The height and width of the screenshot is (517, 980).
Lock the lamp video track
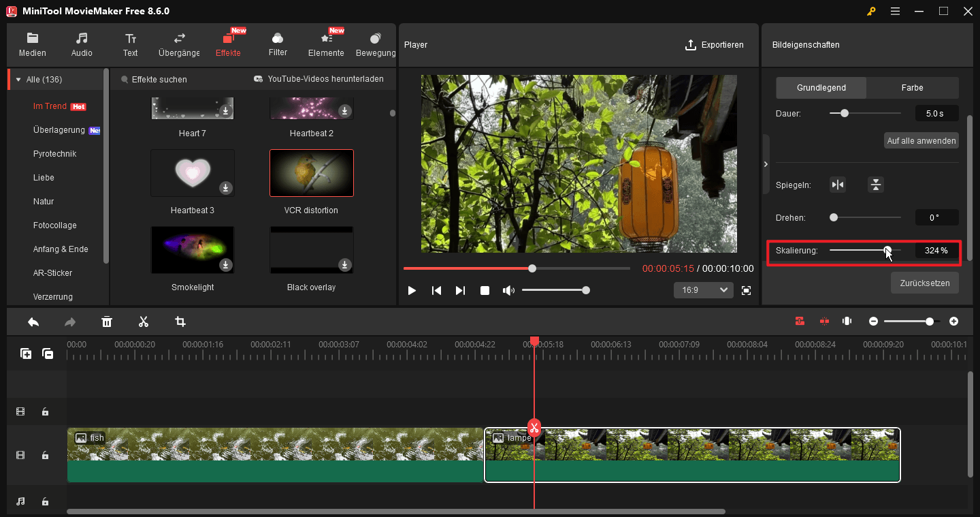[x=45, y=455]
